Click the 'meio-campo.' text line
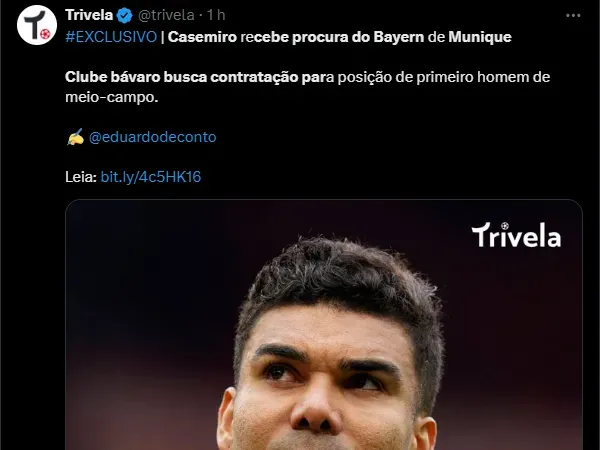Screen dimensions: 600x450 [111, 97]
